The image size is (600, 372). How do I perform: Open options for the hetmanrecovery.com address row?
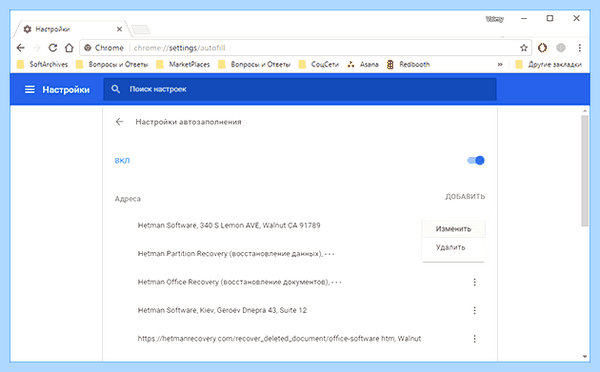tap(474, 339)
